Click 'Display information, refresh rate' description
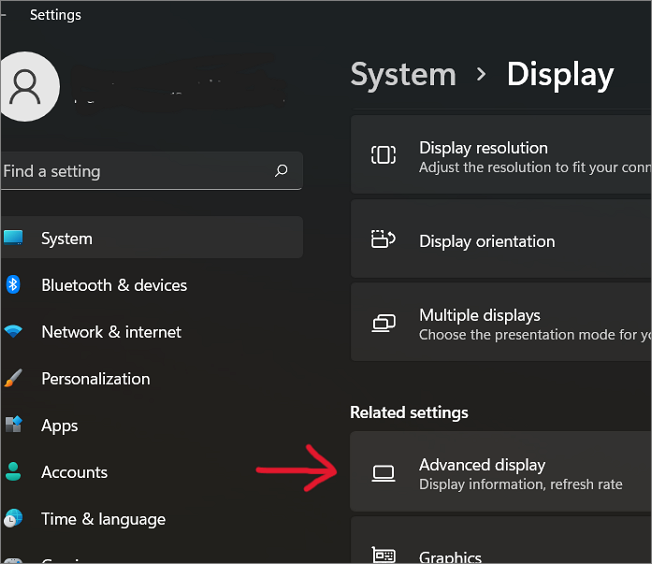This screenshot has width=652, height=564. [x=521, y=484]
